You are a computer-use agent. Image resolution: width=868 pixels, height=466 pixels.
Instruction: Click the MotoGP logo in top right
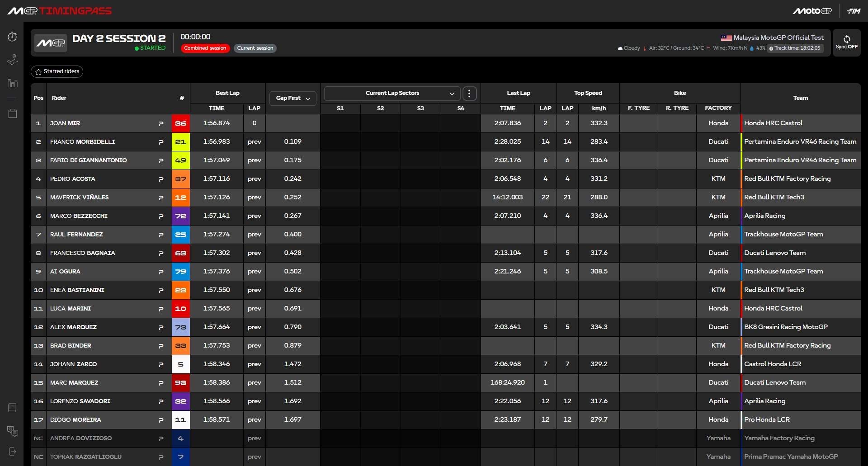point(811,11)
